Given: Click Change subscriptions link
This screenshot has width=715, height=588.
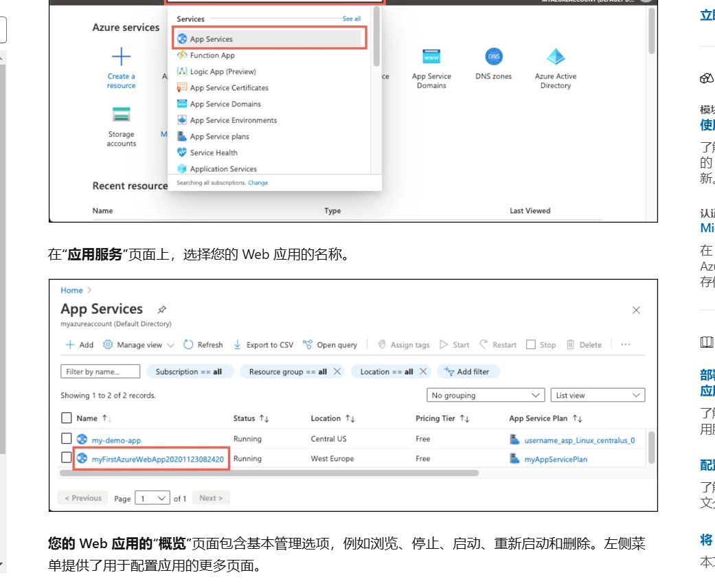Looking at the screenshot, I should click(258, 183).
